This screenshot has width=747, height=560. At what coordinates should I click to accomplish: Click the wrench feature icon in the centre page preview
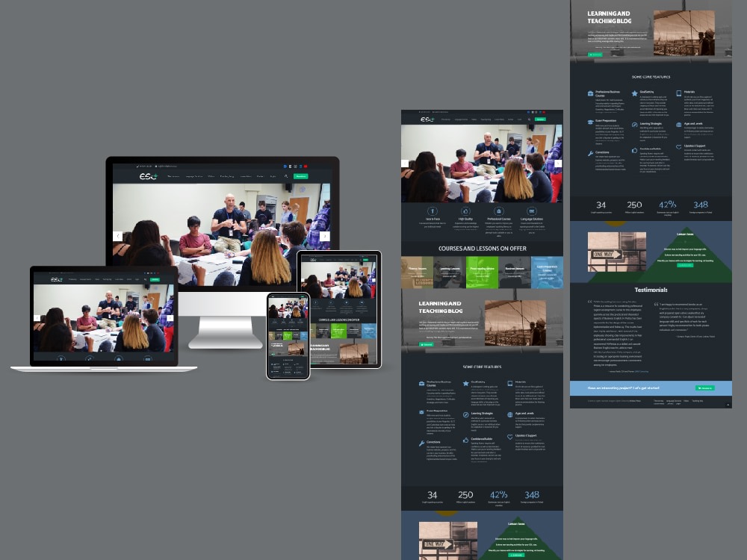tap(422, 444)
